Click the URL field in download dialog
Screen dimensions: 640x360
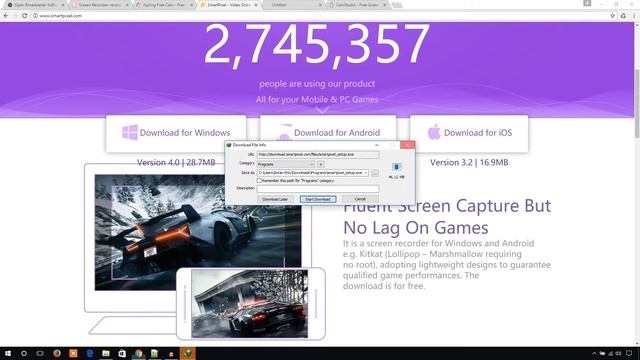coord(318,155)
